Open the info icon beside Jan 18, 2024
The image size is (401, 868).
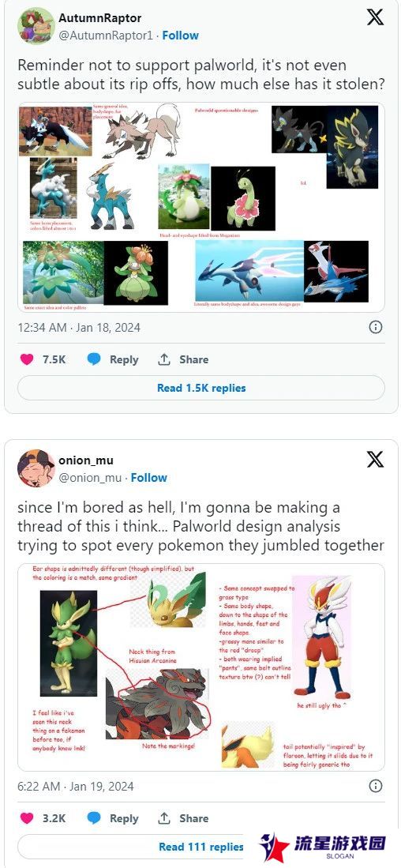376,327
